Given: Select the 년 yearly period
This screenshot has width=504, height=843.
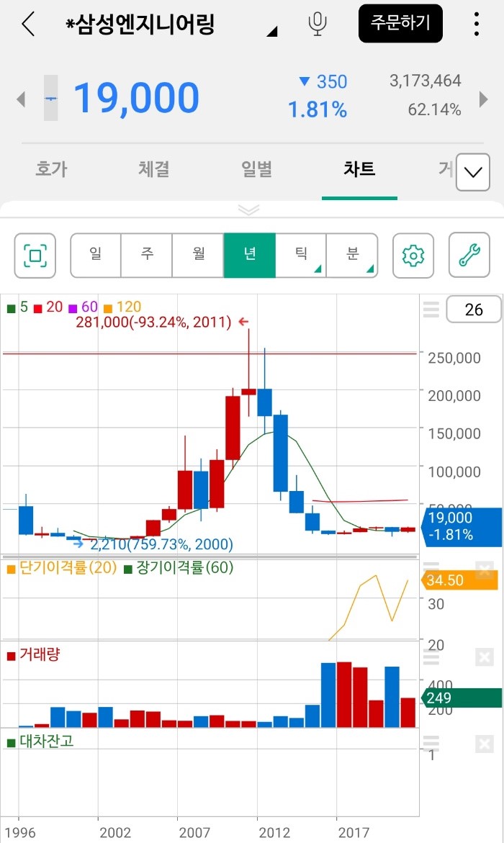Looking at the screenshot, I should [250, 256].
